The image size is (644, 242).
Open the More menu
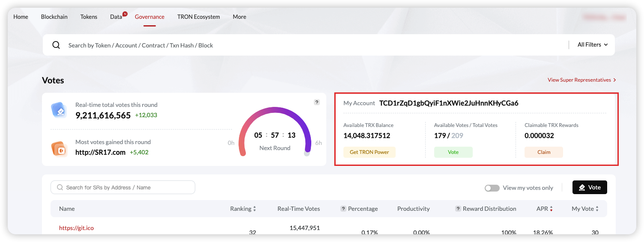239,17
